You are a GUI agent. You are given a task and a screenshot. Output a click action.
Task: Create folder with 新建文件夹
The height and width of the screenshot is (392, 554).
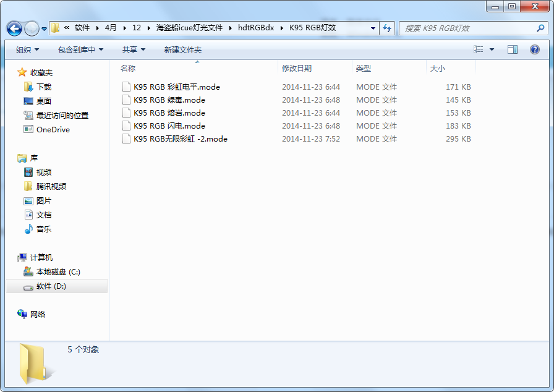(x=183, y=50)
